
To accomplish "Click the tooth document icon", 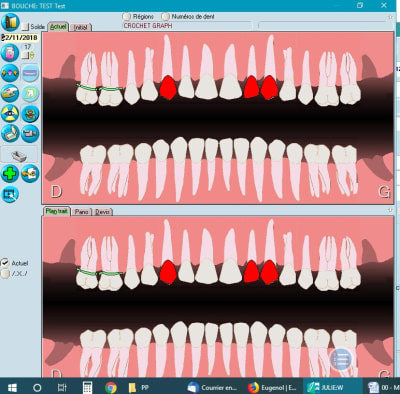I will click(30, 93).
